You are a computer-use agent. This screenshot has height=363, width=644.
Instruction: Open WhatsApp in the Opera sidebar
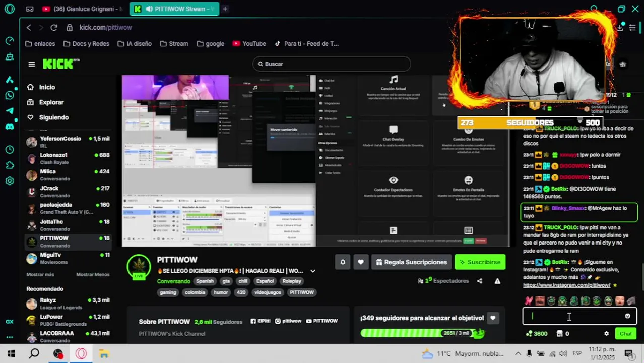tap(10, 95)
